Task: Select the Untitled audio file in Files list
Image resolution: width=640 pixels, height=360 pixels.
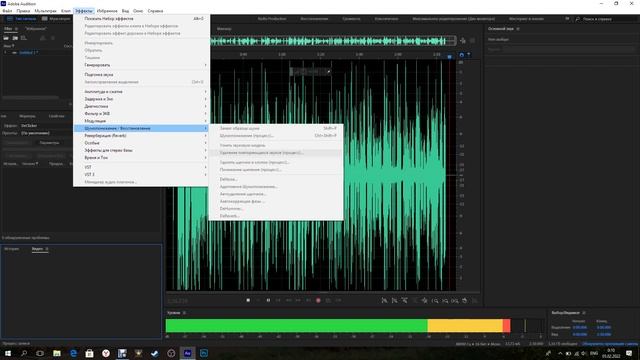Action: pyautogui.click(x=29, y=53)
